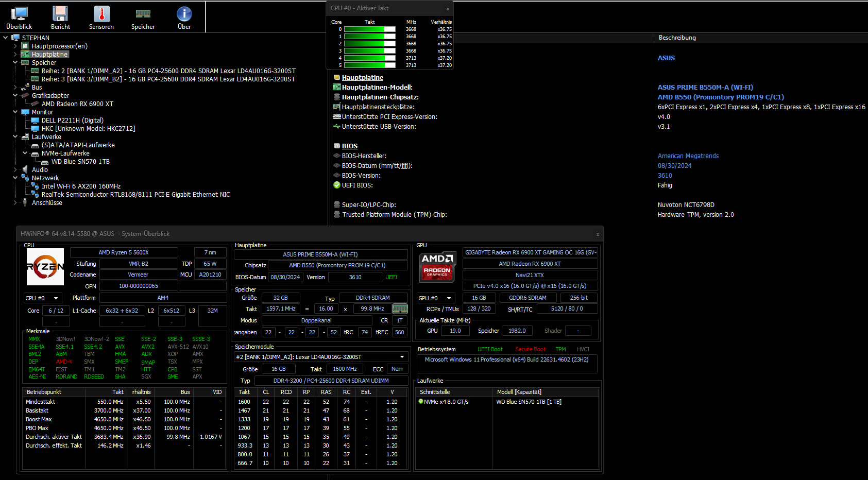This screenshot has width=868, height=480.
Task: Click the BIOS version 3610 link
Action: click(x=665, y=175)
